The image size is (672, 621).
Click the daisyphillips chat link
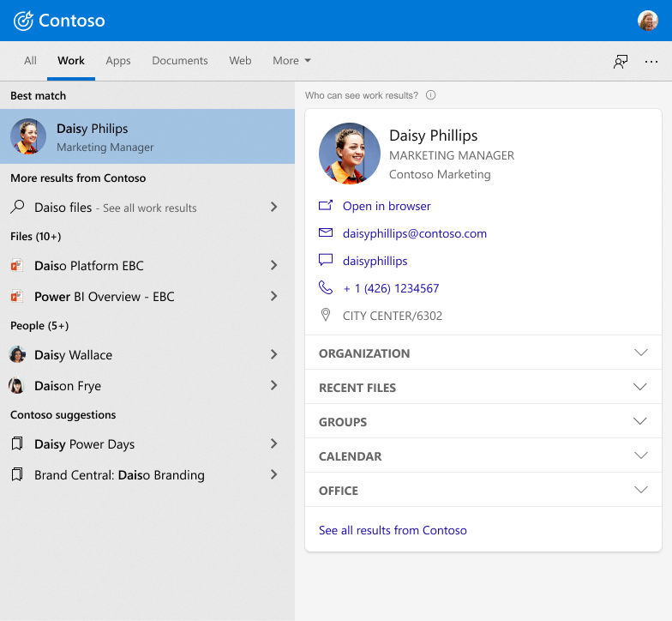pos(375,261)
